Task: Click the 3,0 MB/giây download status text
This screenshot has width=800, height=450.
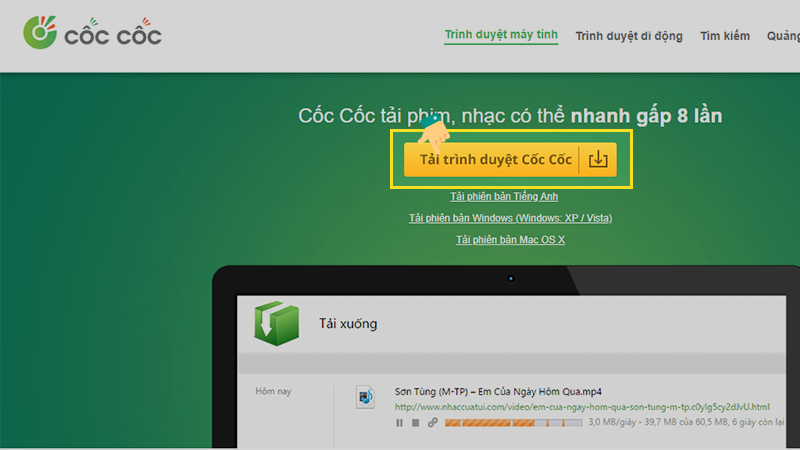Action: (x=686, y=422)
